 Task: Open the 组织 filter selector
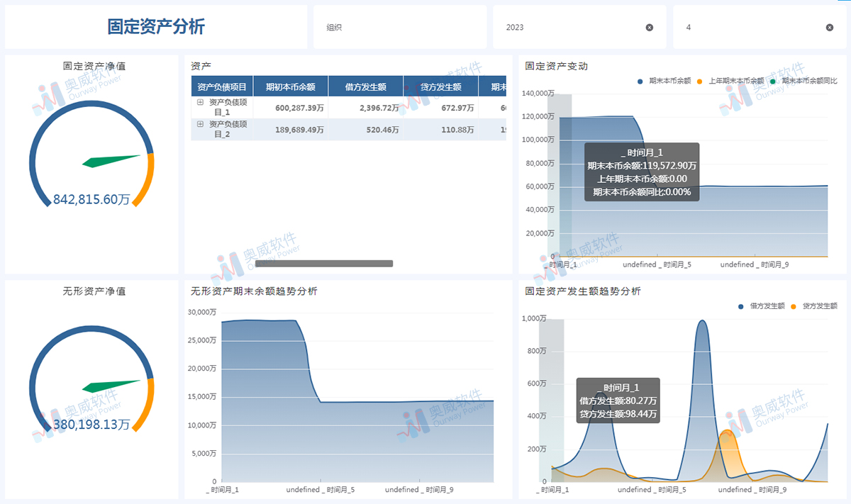(399, 27)
